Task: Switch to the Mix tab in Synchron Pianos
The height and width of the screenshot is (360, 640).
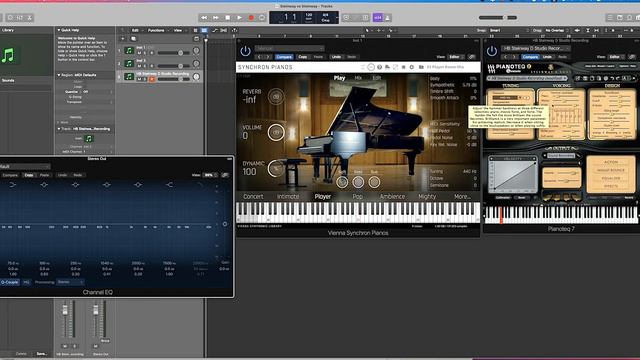Action: coord(358,78)
